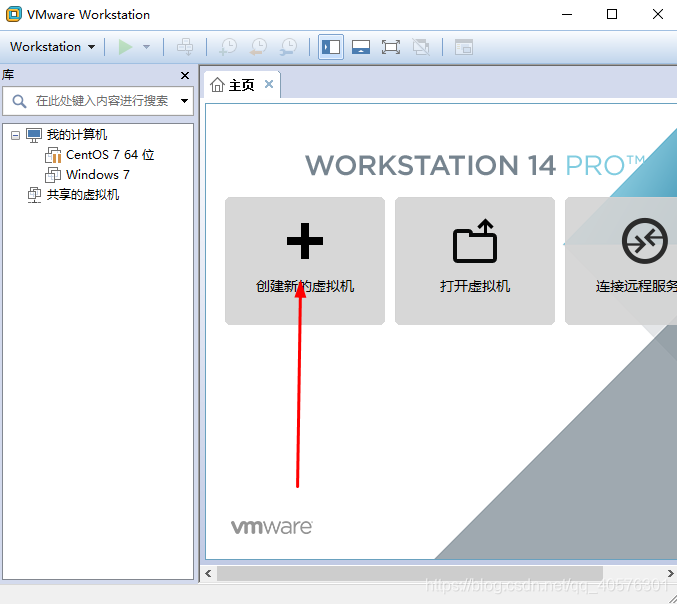Select the Windows 7 virtual machine
The width and height of the screenshot is (677, 604).
pyautogui.click(x=98, y=175)
